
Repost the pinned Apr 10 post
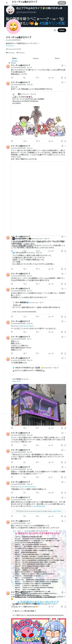pos(24,78)
